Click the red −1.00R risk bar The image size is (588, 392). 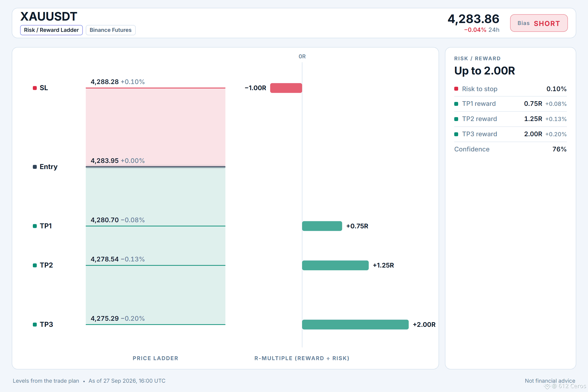286,88
